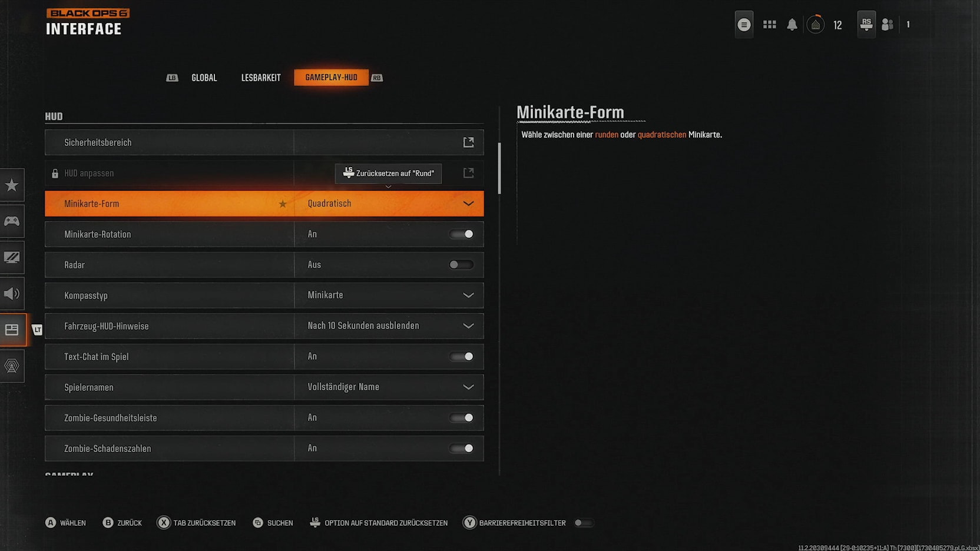
Task: Click the Tab Zurücksetzen button
Action: [197, 523]
